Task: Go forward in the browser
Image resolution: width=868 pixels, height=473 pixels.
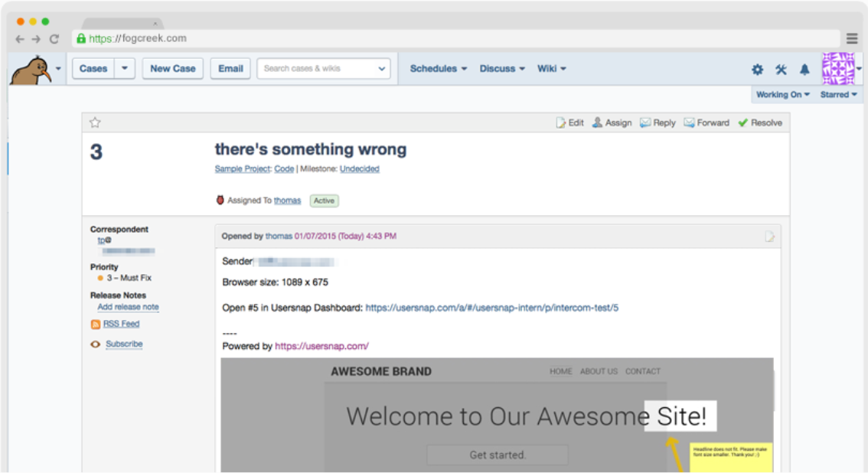Action: tap(36, 39)
